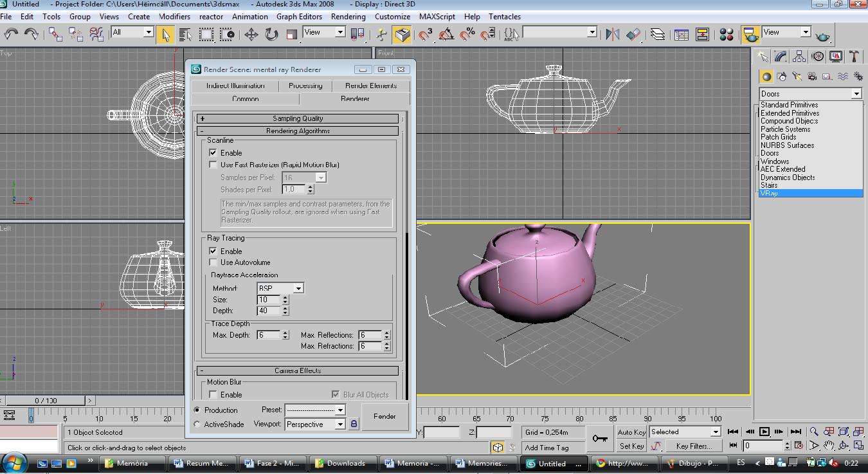
Task: Click the time slider 0 / 100 handle
Action: tap(46, 401)
